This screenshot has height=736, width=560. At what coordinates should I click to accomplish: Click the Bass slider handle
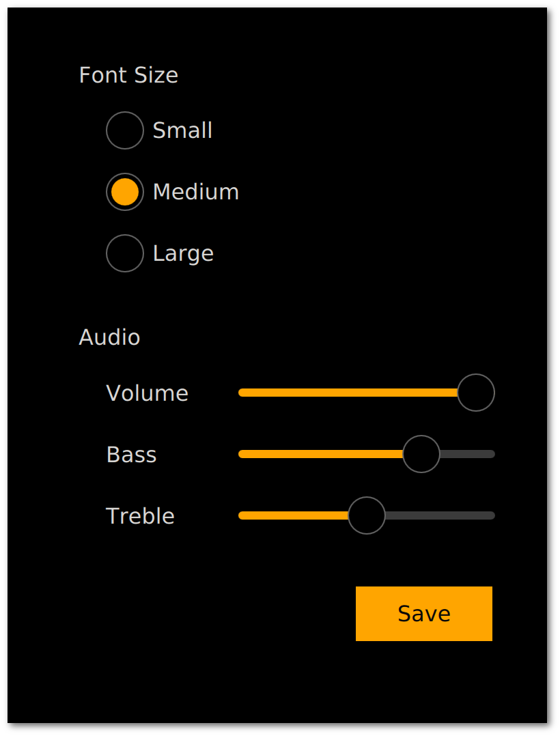[x=421, y=453]
